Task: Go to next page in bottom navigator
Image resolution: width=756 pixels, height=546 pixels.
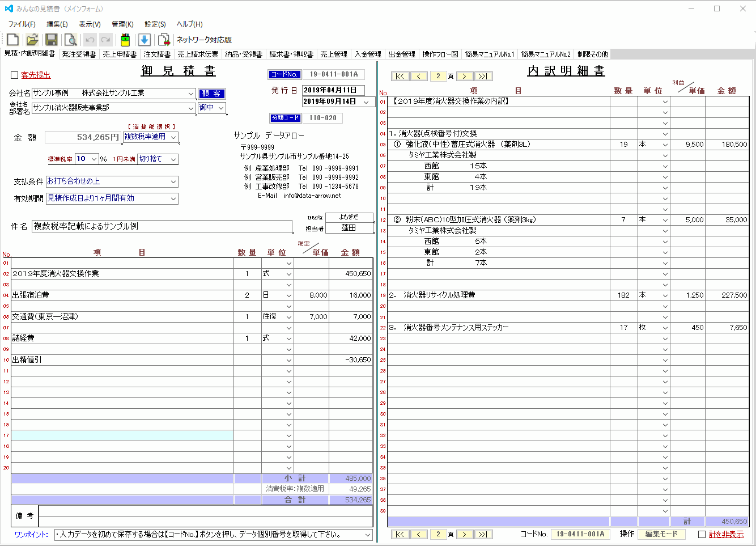Action: tap(464, 534)
